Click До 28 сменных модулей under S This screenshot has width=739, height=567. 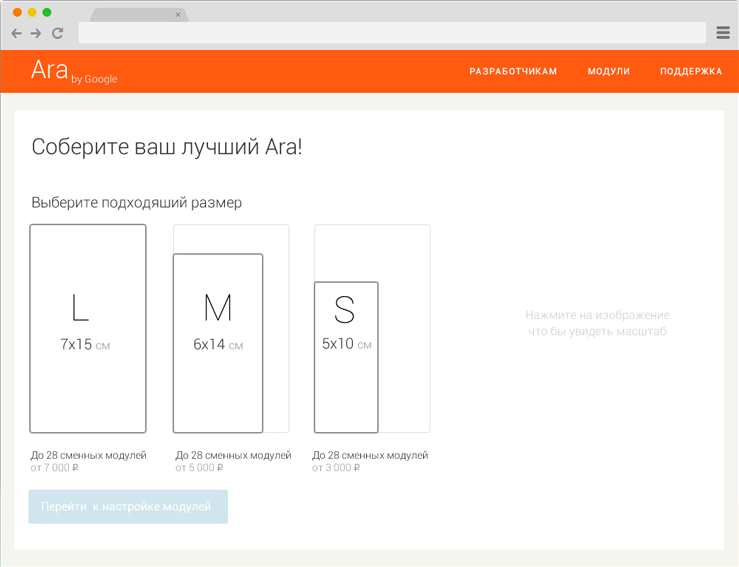pos(370,455)
